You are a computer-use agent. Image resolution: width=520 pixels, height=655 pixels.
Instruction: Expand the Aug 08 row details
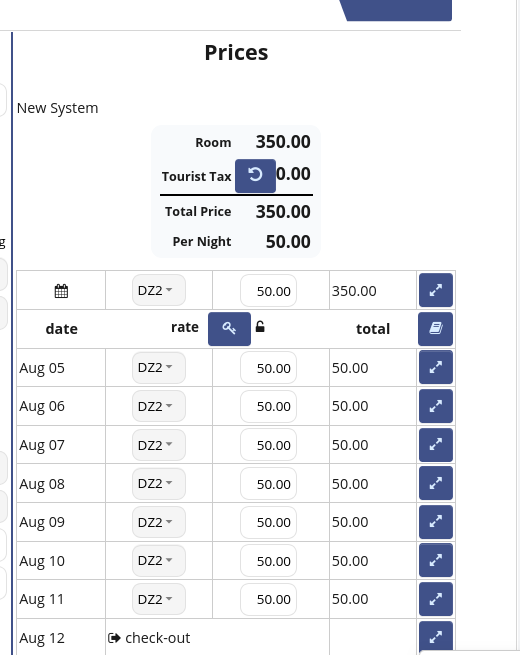click(436, 483)
